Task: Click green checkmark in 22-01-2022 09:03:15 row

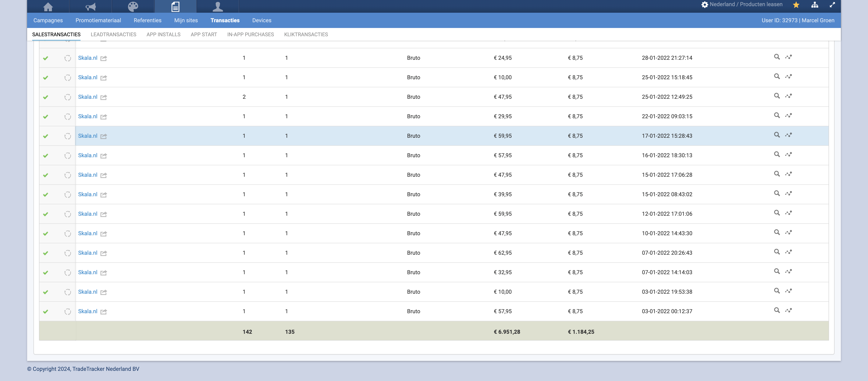Action: (46, 117)
